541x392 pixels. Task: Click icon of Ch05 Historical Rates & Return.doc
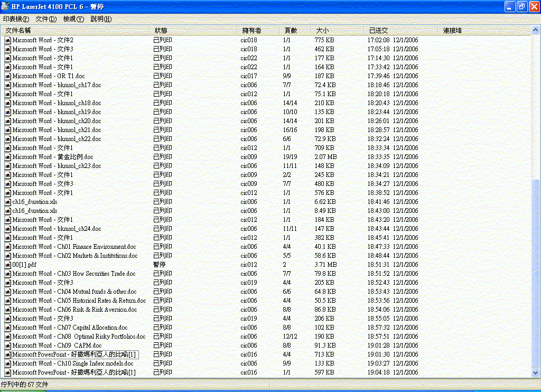coord(7,301)
